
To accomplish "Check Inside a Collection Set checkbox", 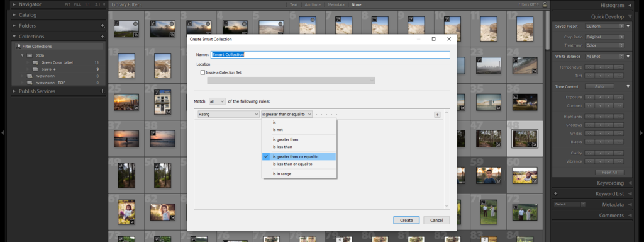I will coord(203,72).
